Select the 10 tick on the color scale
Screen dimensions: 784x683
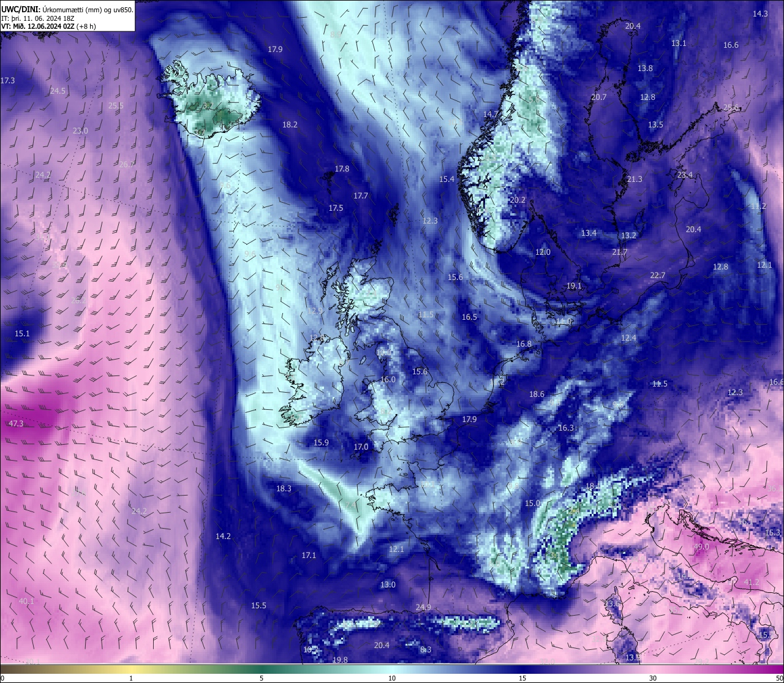coord(391,677)
